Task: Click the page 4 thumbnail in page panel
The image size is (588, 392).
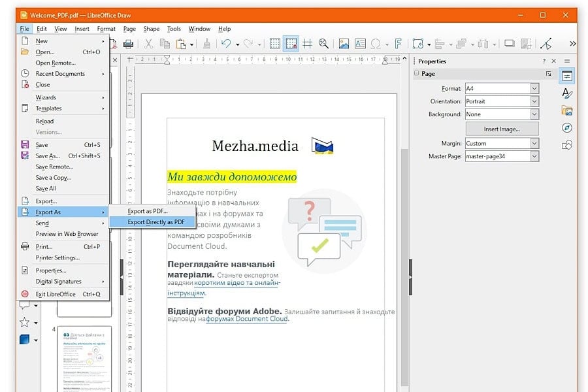Action: (x=84, y=359)
